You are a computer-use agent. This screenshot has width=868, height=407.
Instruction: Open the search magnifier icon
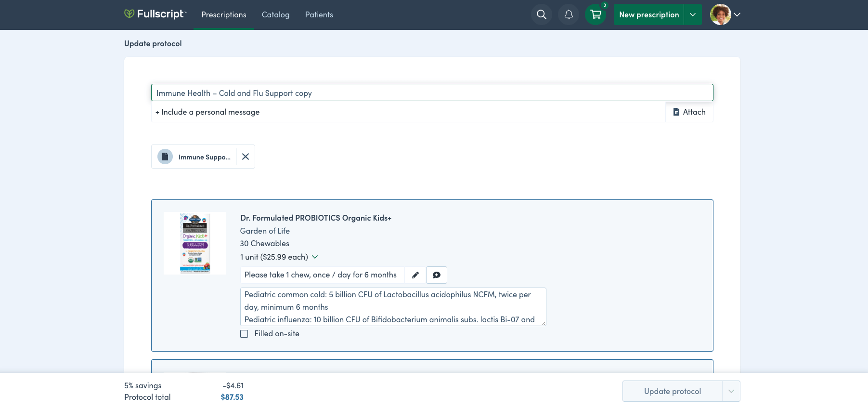542,14
